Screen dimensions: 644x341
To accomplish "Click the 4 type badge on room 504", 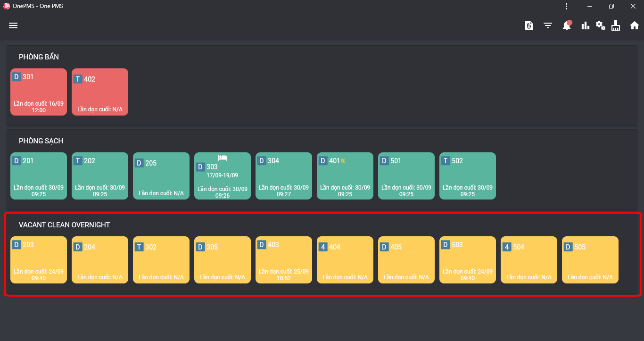I will pyautogui.click(x=507, y=247).
